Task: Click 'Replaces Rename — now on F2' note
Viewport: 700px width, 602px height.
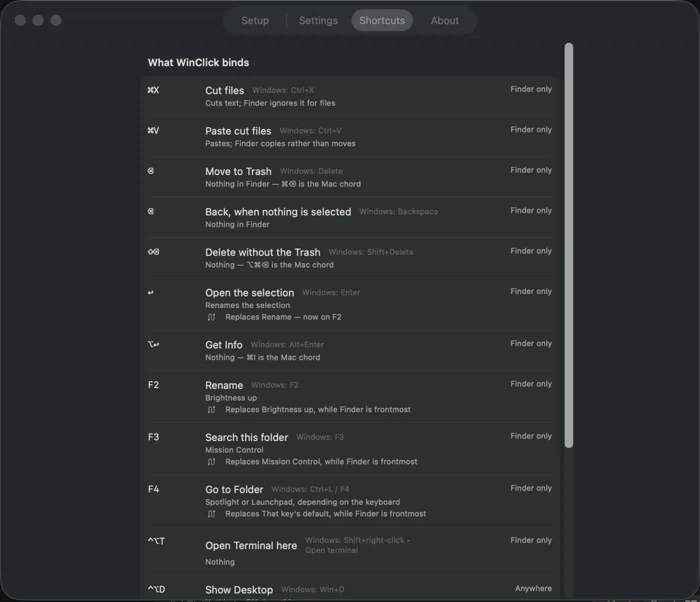Action: pos(283,317)
